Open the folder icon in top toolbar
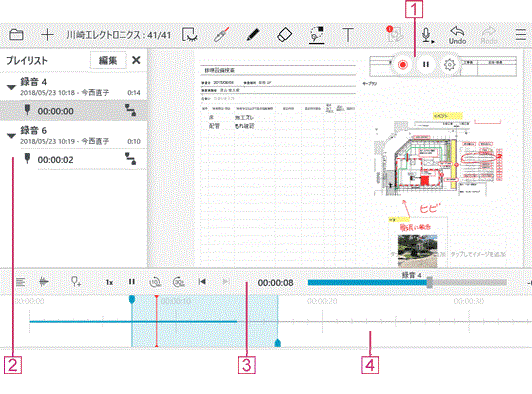 16,35
